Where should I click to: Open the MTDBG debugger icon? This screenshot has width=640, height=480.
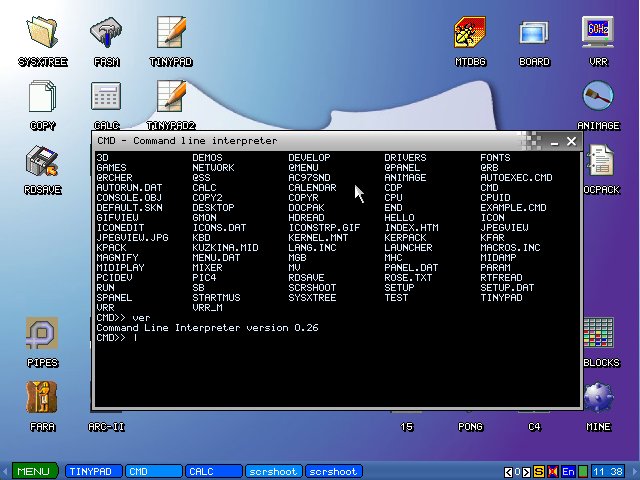pyautogui.click(x=470, y=33)
